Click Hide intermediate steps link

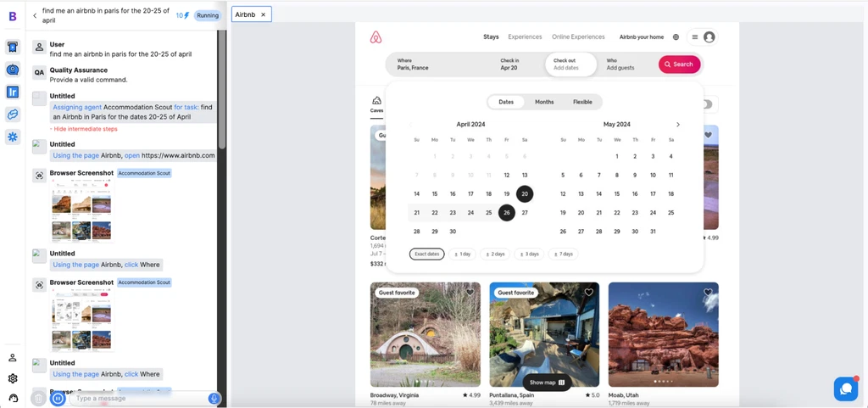pyautogui.click(x=85, y=129)
